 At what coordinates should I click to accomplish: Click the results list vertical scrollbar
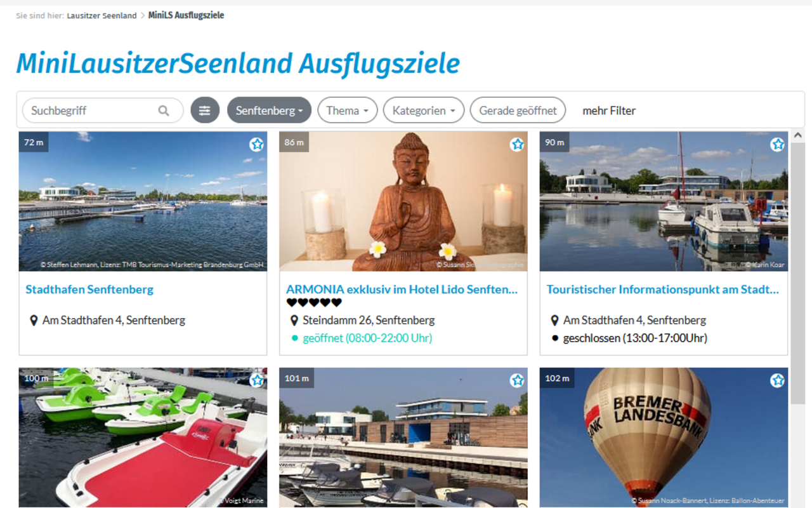797,273
